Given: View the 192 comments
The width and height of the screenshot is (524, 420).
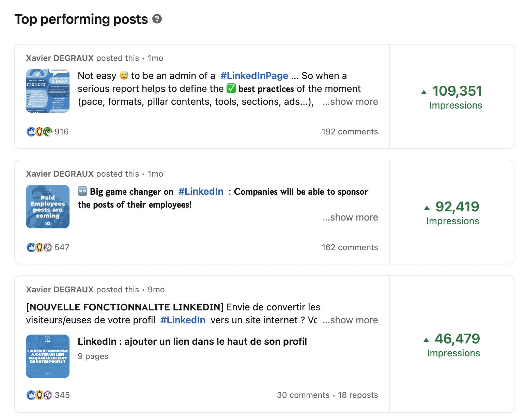Looking at the screenshot, I should (350, 132).
